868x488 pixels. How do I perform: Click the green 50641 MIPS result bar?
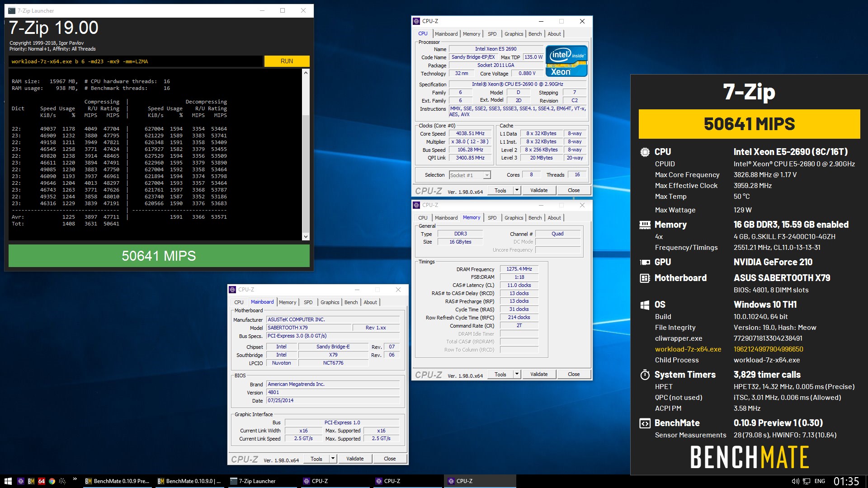[x=159, y=256]
